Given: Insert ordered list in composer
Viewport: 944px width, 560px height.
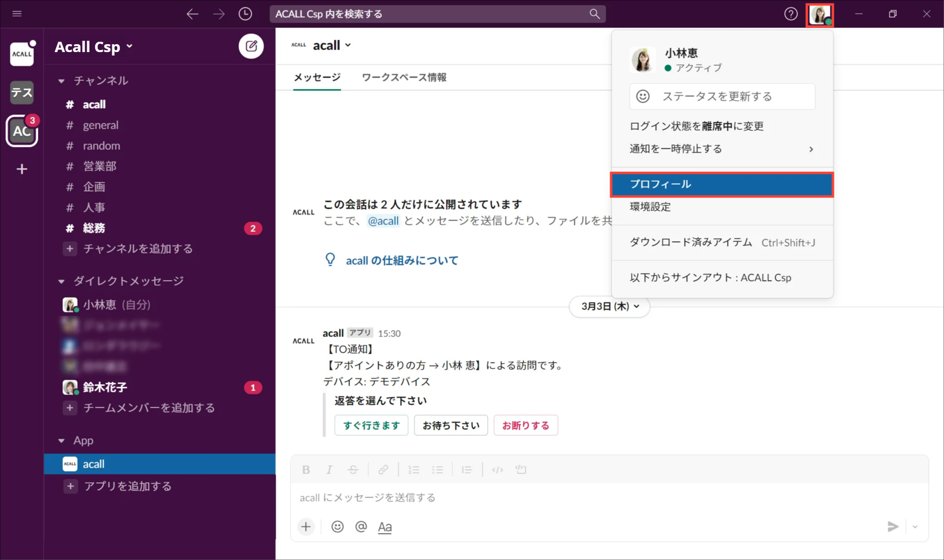Looking at the screenshot, I should (413, 470).
